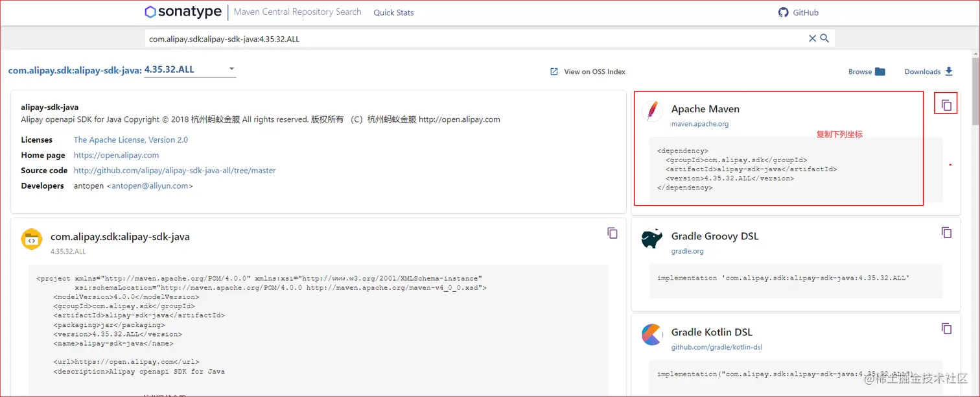980x397 pixels.
Task: Copy the Gradle Groovy DSL snippet
Action: 946,232
